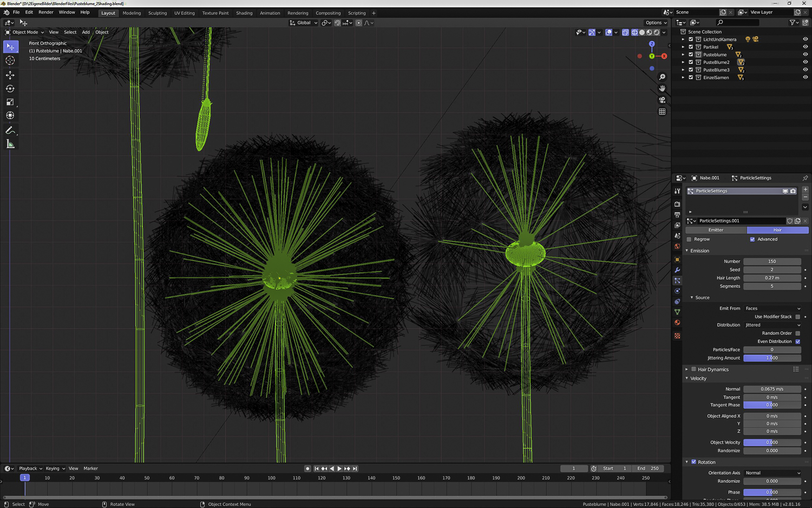Screen dimensions: 812x508
Task: Select the Rotate tool in toolbar
Action: [10, 88]
